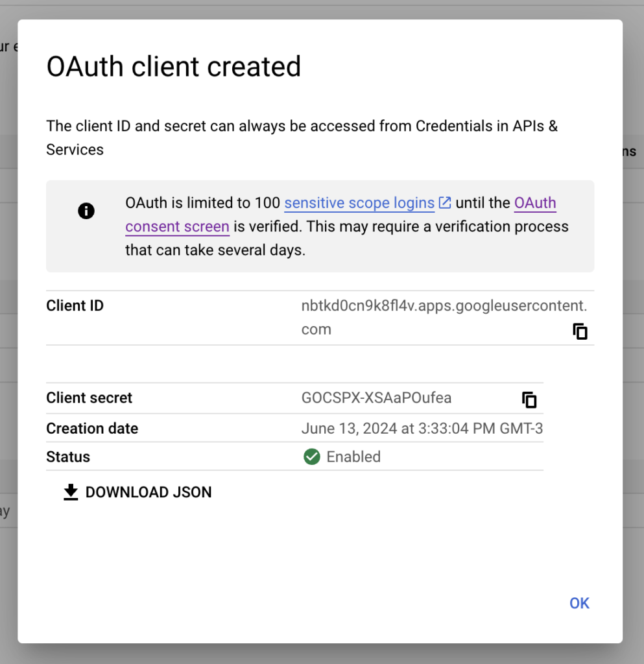Click the Enabled status label

coord(352,456)
